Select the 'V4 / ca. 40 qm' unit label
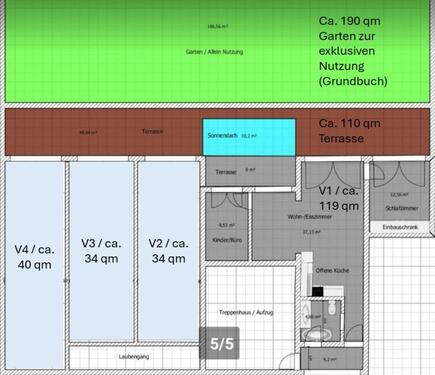435x375 pixels. (x=35, y=257)
